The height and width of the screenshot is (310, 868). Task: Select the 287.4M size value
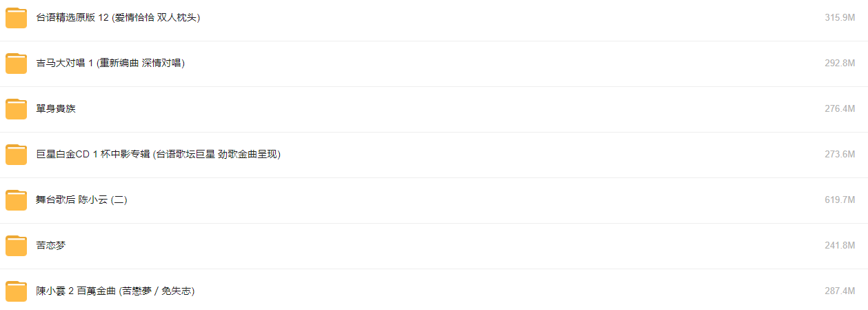tap(840, 291)
